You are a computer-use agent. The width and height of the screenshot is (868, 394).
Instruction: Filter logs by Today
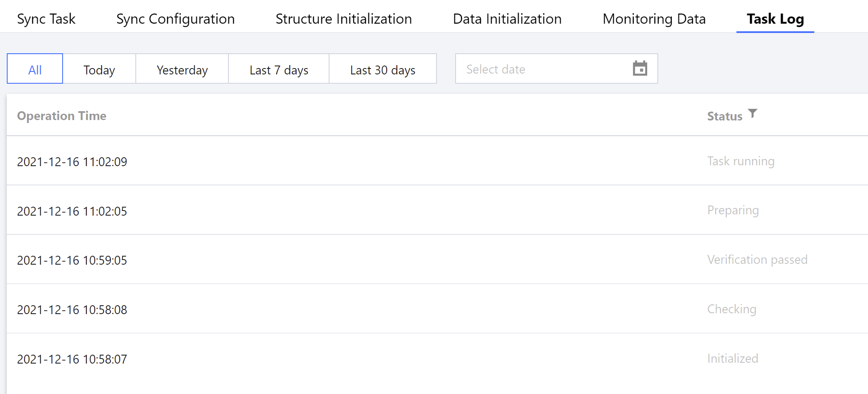99,69
